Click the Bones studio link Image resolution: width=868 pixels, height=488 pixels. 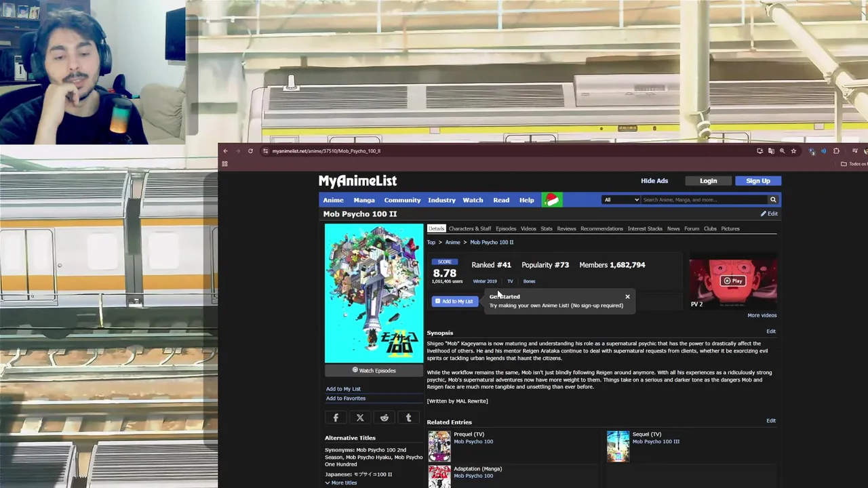tap(529, 281)
